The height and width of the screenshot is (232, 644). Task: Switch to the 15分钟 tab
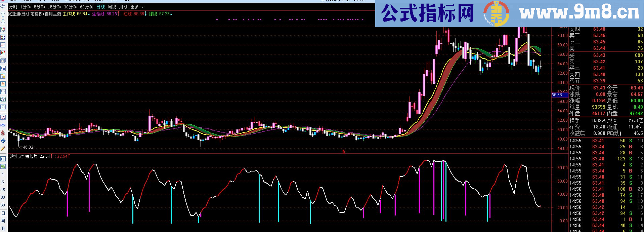pyautogui.click(x=54, y=7)
